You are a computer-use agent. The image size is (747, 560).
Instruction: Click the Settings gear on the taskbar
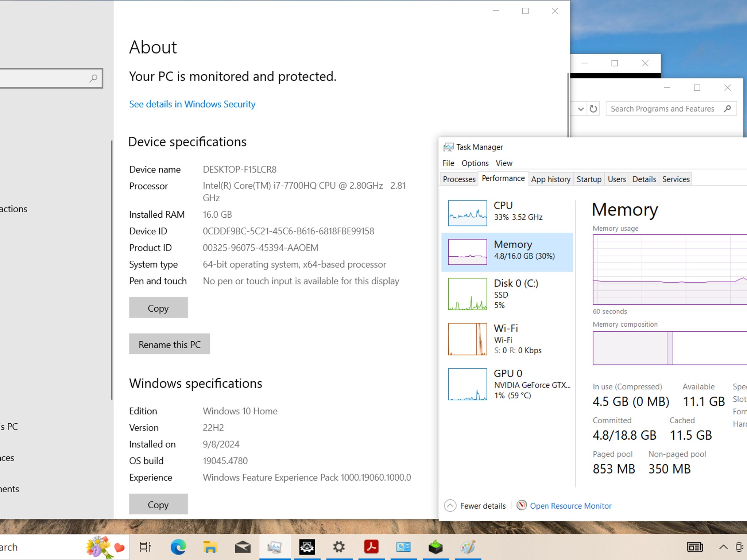(x=339, y=547)
